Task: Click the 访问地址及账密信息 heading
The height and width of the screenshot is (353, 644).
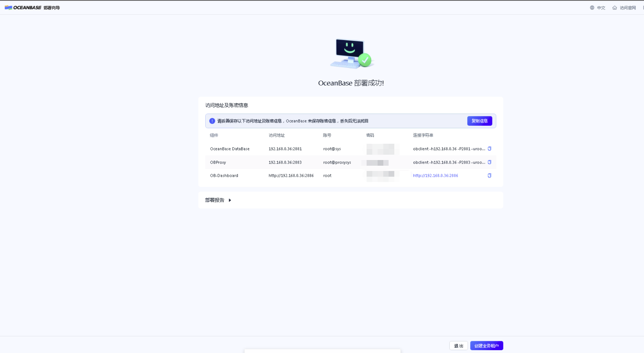Action: tap(226, 105)
